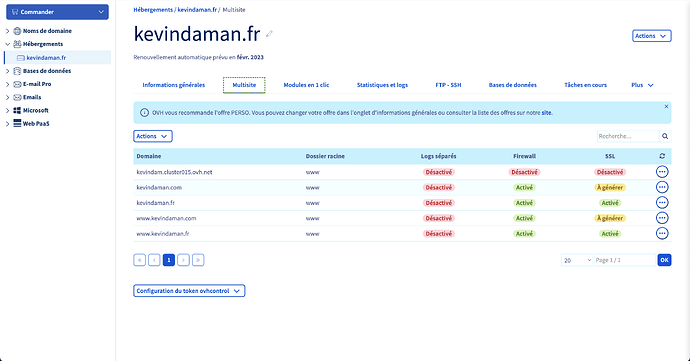
Task: Click the refresh icon in table header
Action: (662, 156)
